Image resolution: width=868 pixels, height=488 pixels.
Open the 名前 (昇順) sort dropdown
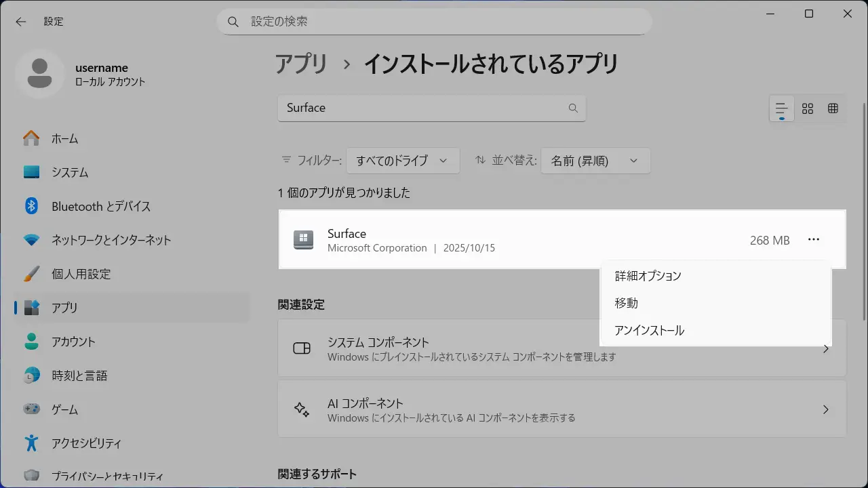(595, 161)
